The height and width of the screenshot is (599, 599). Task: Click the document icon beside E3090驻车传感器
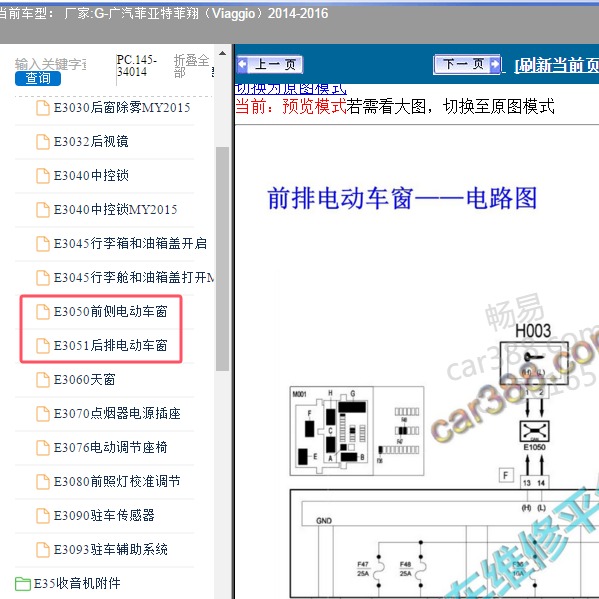click(x=43, y=516)
